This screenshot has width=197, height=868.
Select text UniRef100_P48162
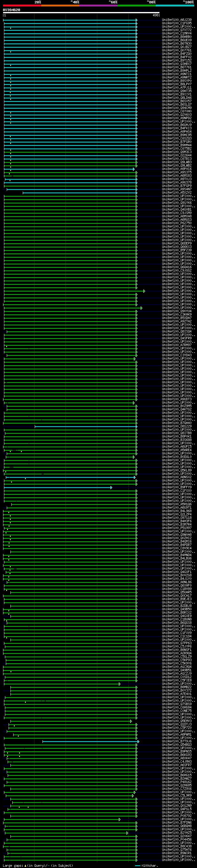(177, 782)
